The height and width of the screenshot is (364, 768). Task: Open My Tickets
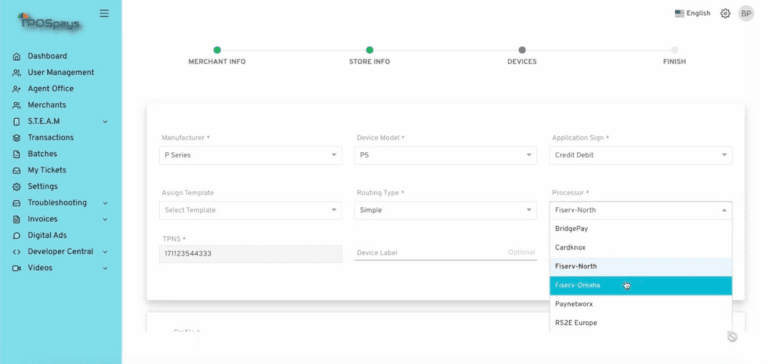[x=47, y=170]
